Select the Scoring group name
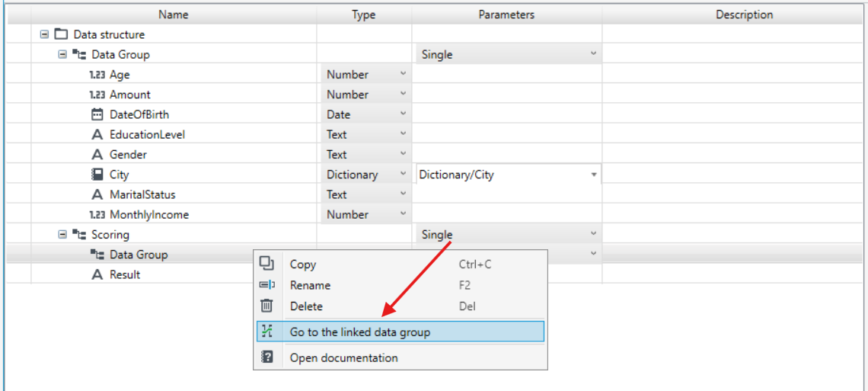868x391 pixels. [x=110, y=234]
